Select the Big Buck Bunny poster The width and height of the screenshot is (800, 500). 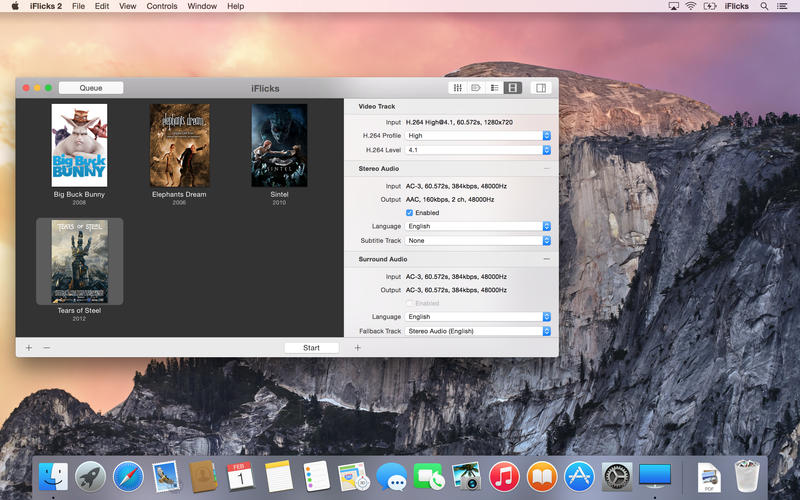(79, 146)
